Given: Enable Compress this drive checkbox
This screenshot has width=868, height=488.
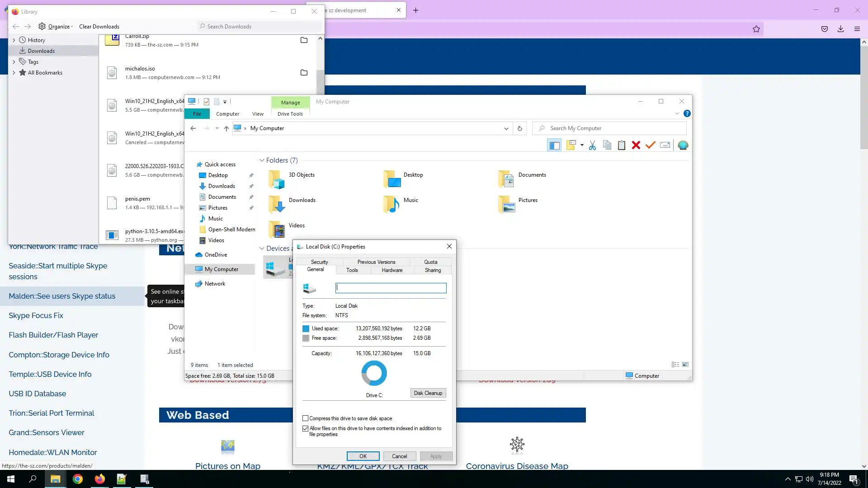Looking at the screenshot, I should [x=306, y=418].
